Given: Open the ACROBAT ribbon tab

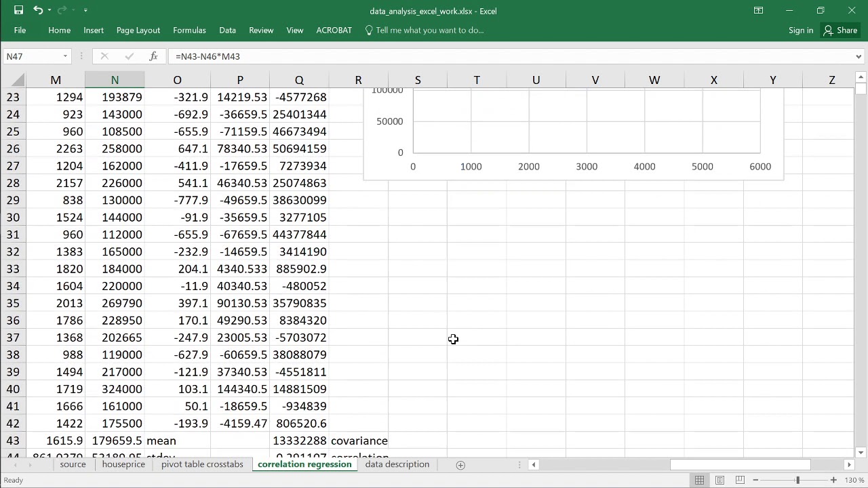Looking at the screenshot, I should click(334, 30).
